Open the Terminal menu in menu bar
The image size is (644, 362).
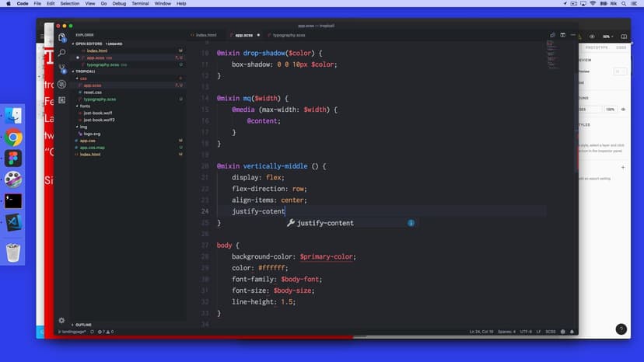click(142, 4)
